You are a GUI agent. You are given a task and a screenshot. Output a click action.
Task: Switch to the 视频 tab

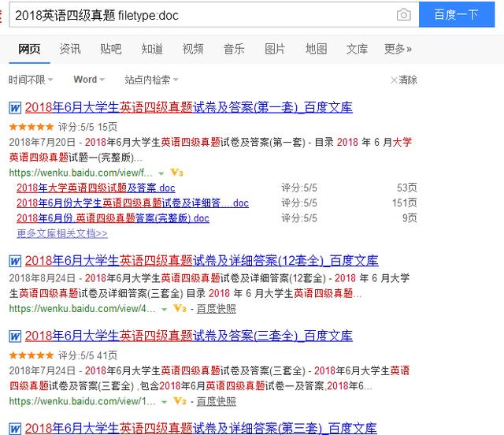coord(193,49)
